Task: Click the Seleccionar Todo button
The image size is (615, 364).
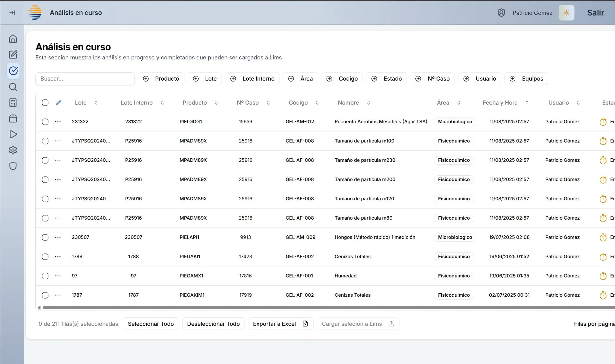Action: [151, 324]
